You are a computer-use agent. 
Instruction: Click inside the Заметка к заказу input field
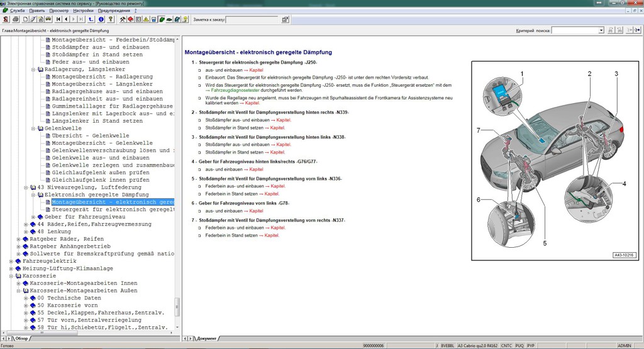(x=252, y=19)
